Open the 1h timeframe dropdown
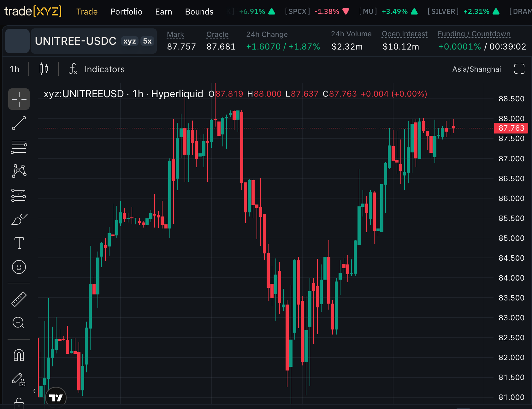The image size is (532, 409). (x=15, y=69)
